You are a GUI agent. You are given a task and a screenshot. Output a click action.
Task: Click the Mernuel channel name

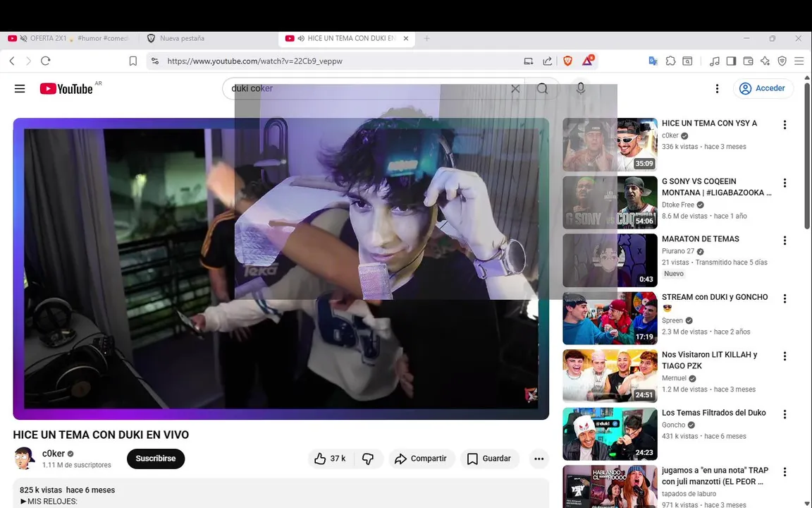coord(675,378)
